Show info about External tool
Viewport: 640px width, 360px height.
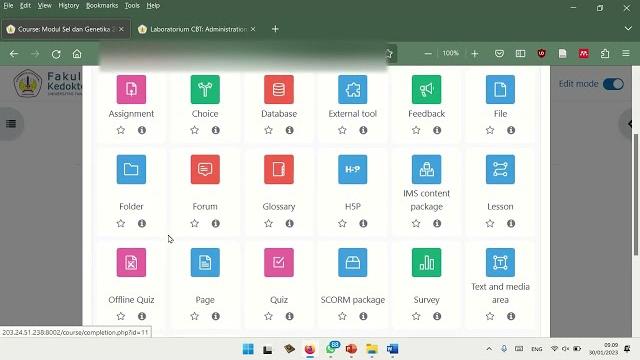point(363,130)
